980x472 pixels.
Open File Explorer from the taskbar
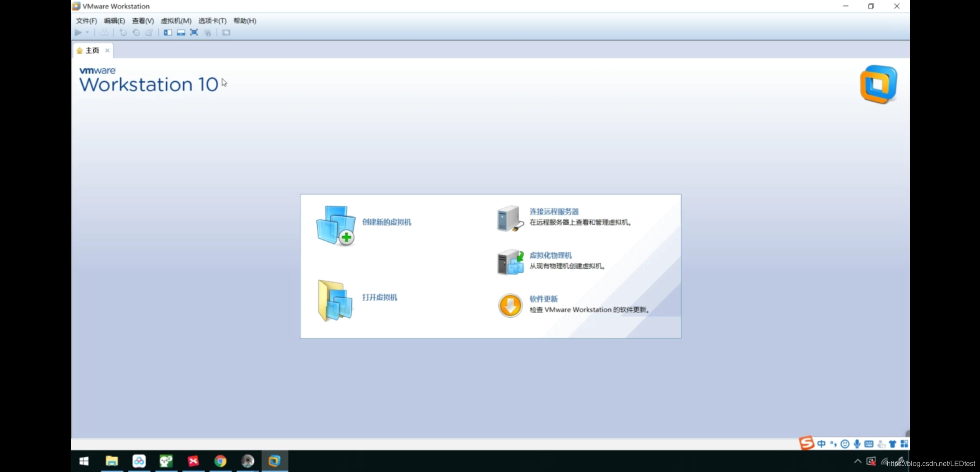112,461
